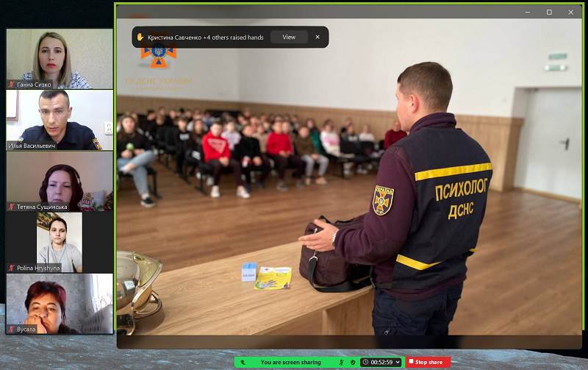The image size is (588, 370).
Task: Select Pollina Hryshyna's video thumbnail
Action: pos(60,241)
